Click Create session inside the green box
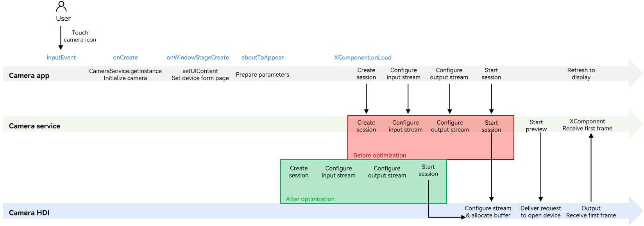The image size is (644, 226). (299, 172)
